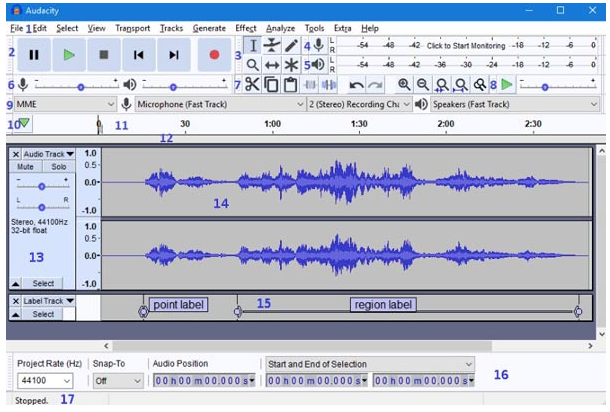
Task: Click the Zoom Toggle icon
Action: click(480, 84)
